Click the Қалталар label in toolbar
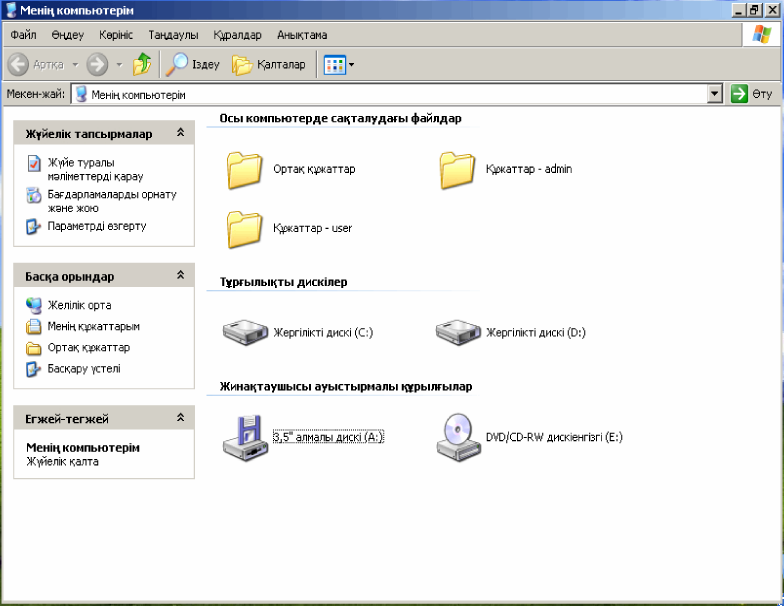Screen dimensions: 784x606 tap(281, 64)
